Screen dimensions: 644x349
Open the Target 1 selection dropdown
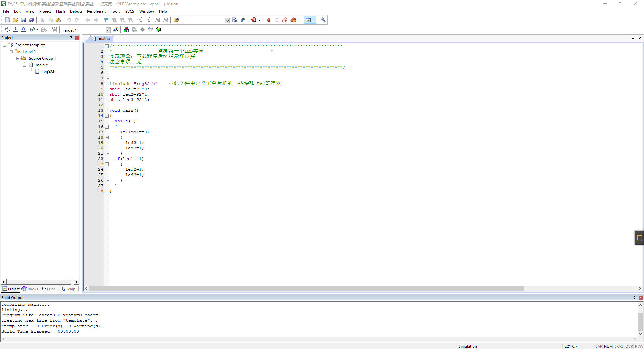coord(108,30)
